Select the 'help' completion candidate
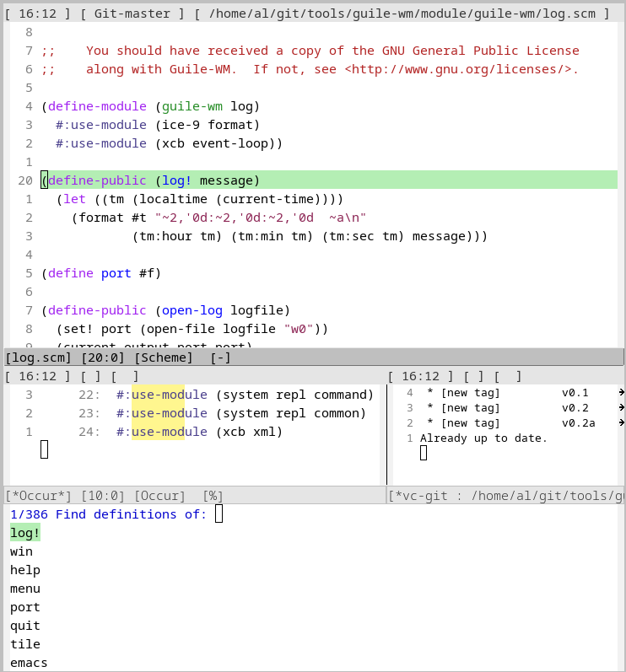The width and height of the screenshot is (626, 672). (24, 570)
